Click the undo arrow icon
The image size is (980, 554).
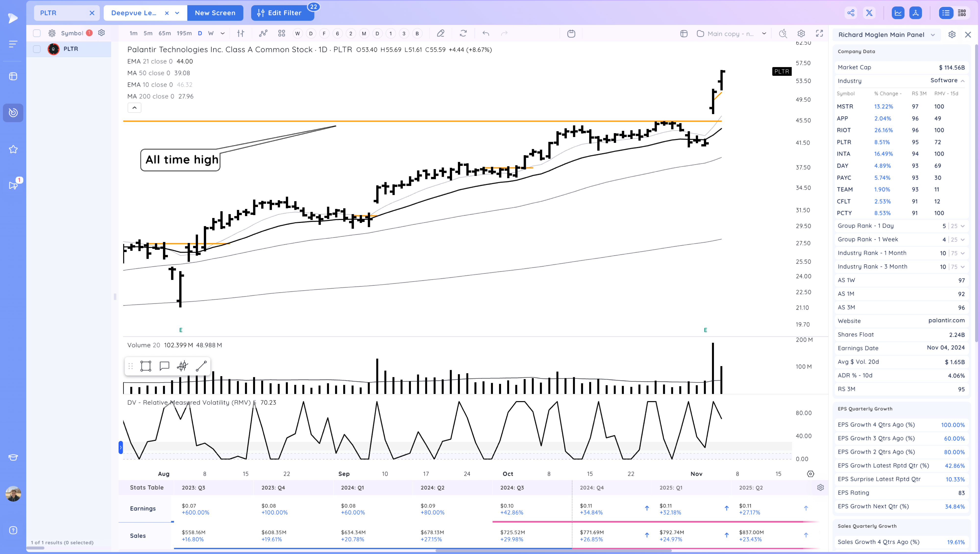pos(486,34)
